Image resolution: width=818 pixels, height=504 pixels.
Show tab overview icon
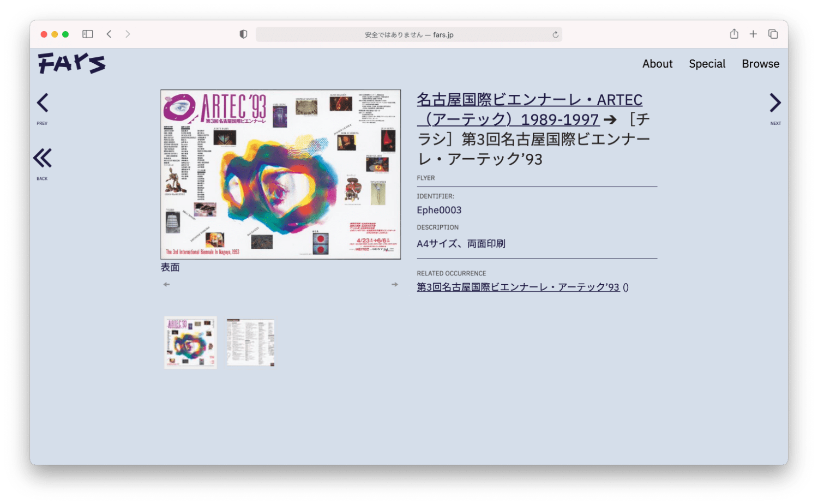pyautogui.click(x=773, y=34)
